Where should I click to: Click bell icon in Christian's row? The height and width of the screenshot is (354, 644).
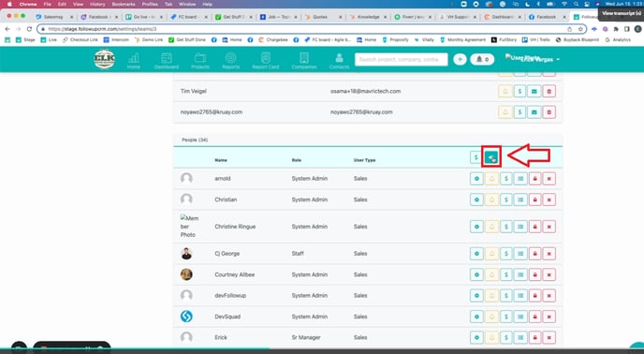point(491,199)
